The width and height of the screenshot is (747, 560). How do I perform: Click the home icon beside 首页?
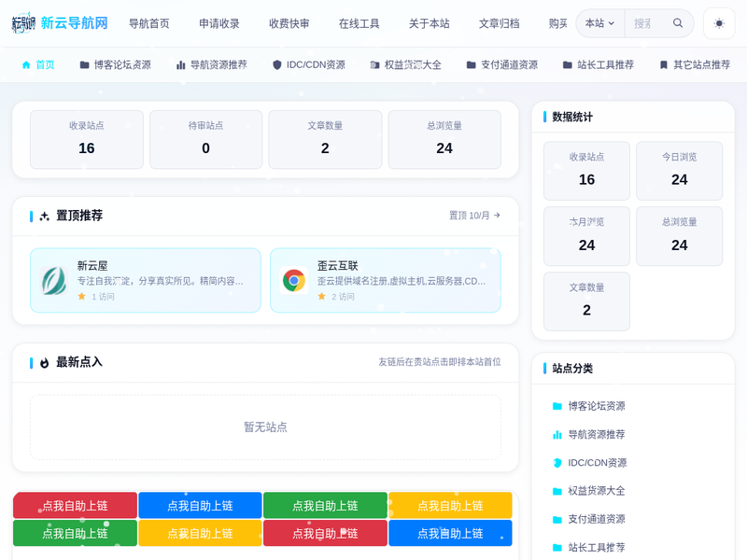click(x=26, y=64)
